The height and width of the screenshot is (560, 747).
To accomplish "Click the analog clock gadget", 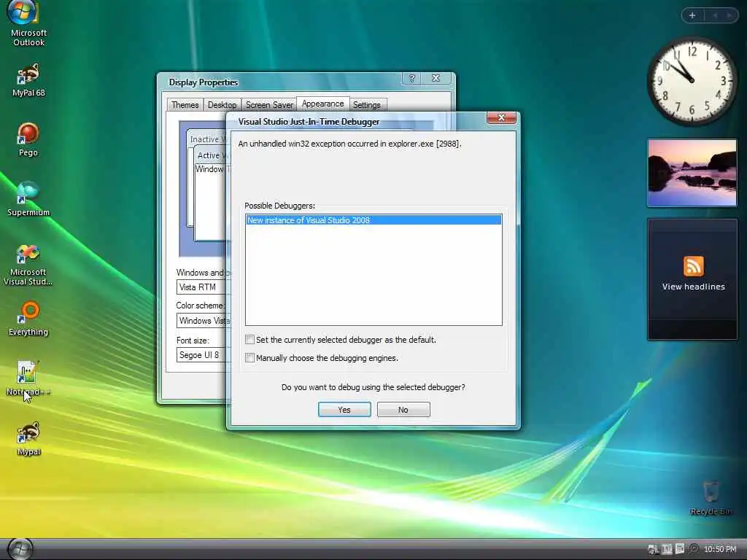I will tap(692, 81).
